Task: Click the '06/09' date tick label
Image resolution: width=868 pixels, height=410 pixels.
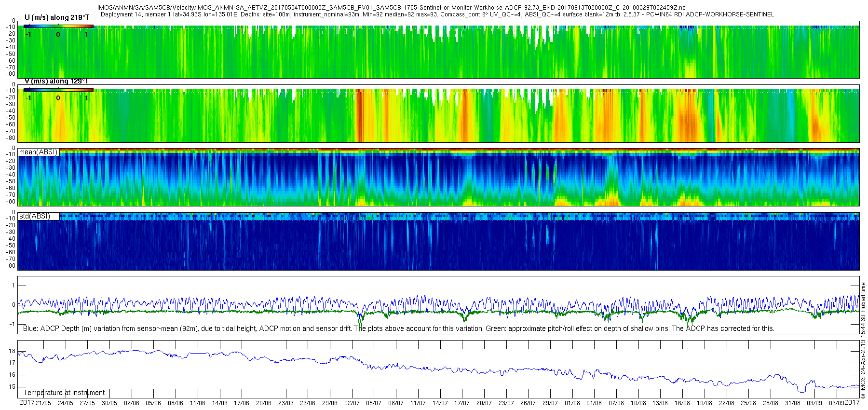Action: [837, 403]
